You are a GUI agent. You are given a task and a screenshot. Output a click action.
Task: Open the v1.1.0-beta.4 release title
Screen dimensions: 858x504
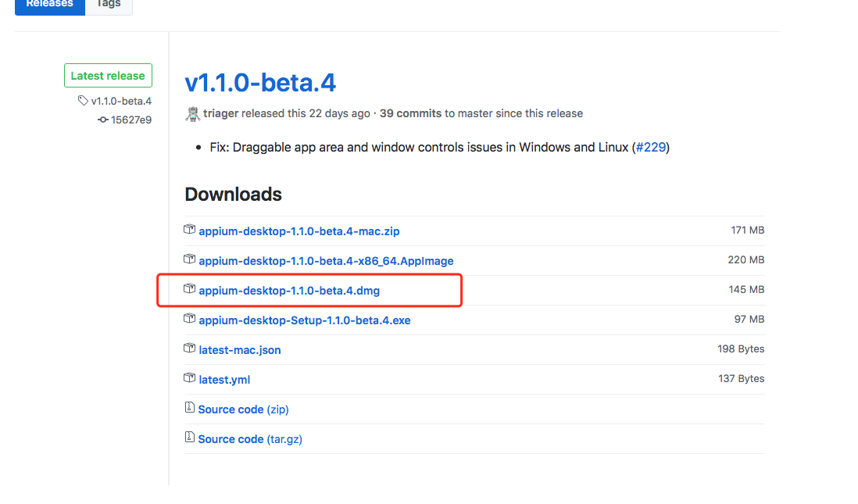pyautogui.click(x=260, y=83)
